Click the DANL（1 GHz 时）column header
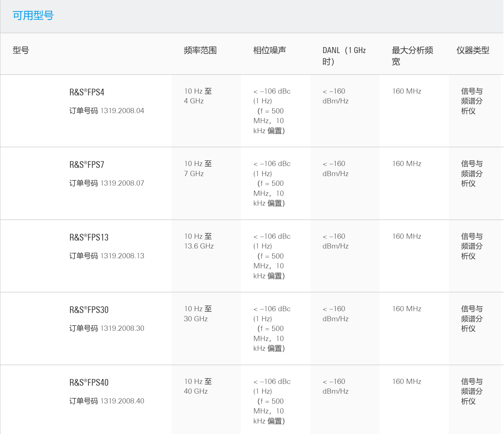 [x=344, y=56]
